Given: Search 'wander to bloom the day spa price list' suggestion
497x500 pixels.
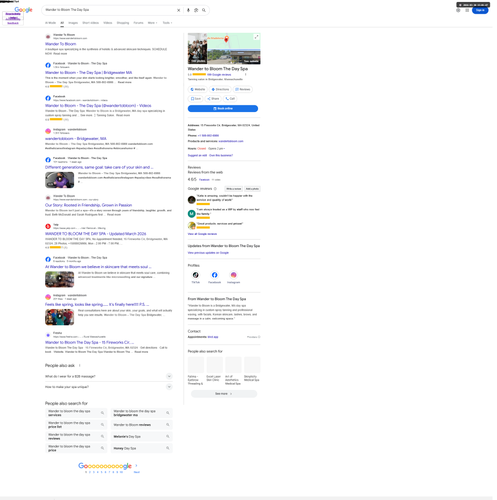Looking at the screenshot, I should tap(76, 425).
